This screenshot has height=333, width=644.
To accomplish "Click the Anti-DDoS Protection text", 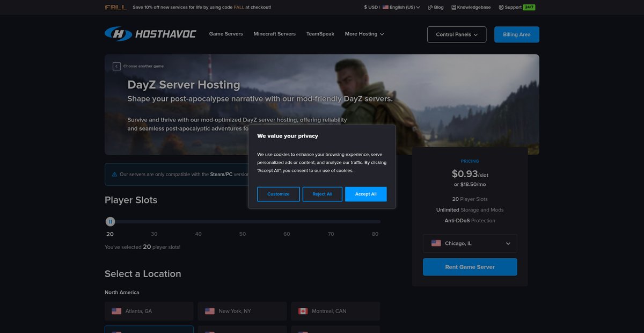I will (470, 221).
